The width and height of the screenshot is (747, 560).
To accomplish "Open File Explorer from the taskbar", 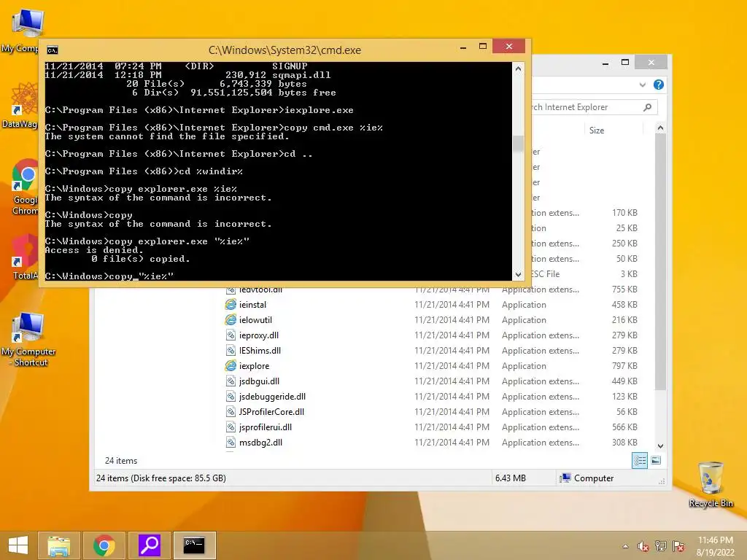I will click(x=59, y=545).
